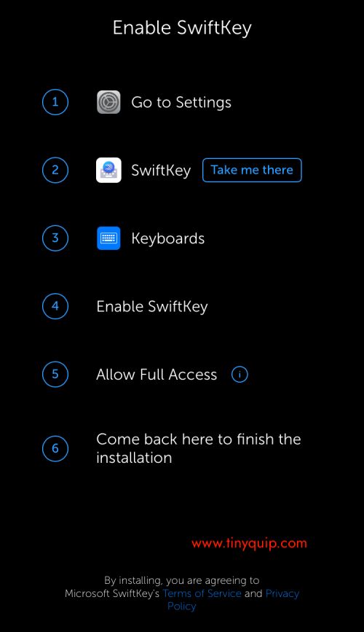The height and width of the screenshot is (632, 364).
Task: Tap the step 4 circled number
Action: pos(55,306)
